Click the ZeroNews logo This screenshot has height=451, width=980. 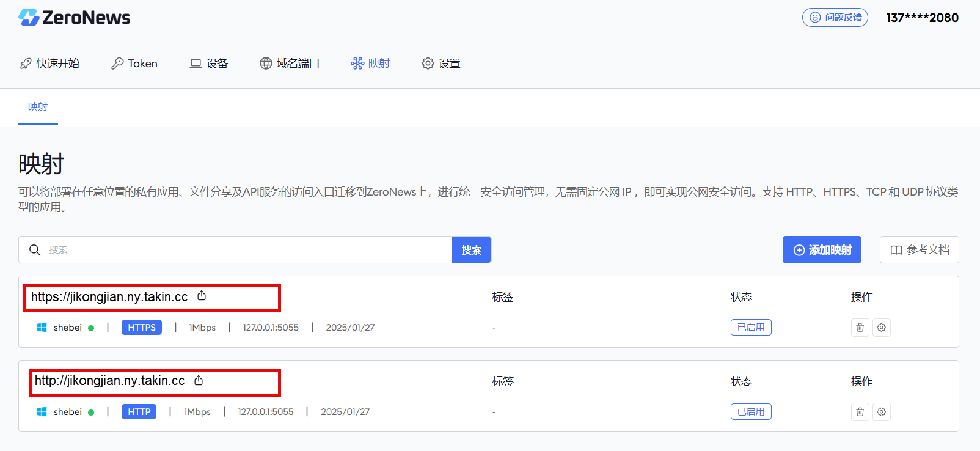(x=75, y=18)
